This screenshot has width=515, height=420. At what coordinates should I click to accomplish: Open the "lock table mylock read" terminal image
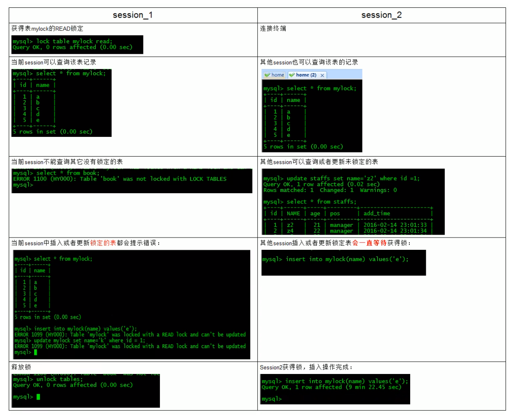(x=77, y=44)
